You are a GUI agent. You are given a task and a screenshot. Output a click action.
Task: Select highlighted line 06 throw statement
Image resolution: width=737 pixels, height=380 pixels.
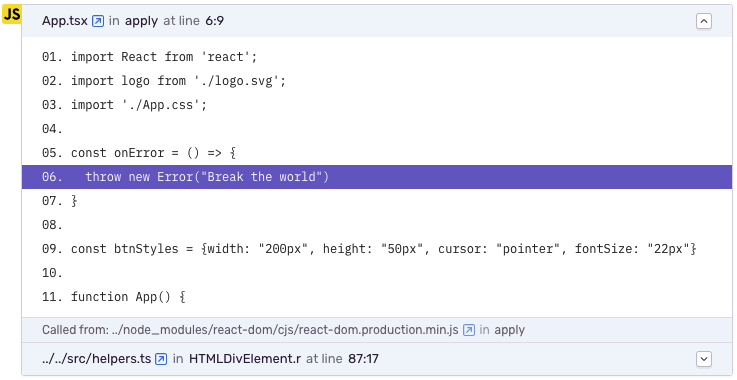[x=376, y=177]
